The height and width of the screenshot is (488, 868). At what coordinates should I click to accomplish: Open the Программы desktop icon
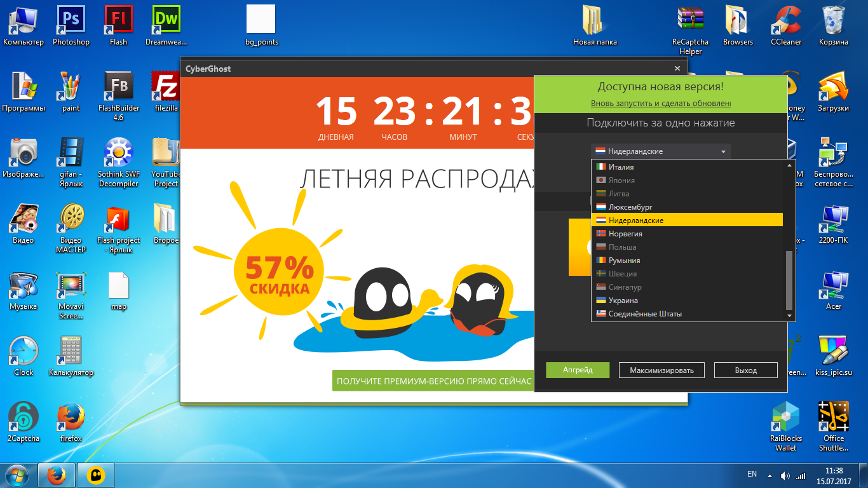tap(24, 91)
